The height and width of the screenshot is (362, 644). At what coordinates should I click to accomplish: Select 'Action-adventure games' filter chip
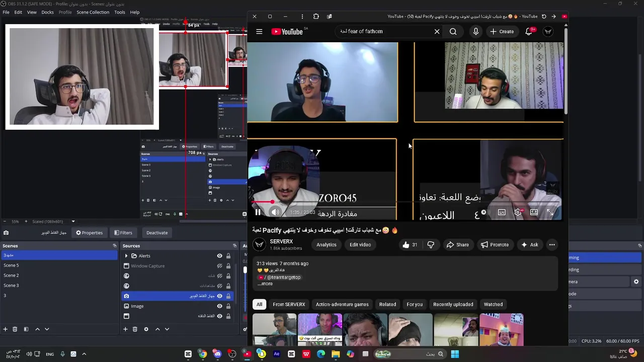pos(342,304)
